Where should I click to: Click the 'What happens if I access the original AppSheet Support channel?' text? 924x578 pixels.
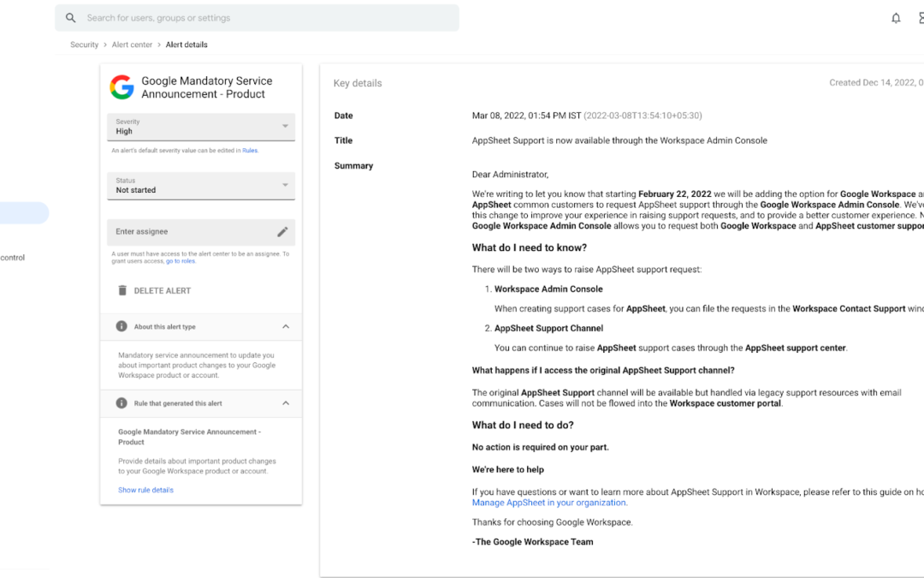click(603, 371)
